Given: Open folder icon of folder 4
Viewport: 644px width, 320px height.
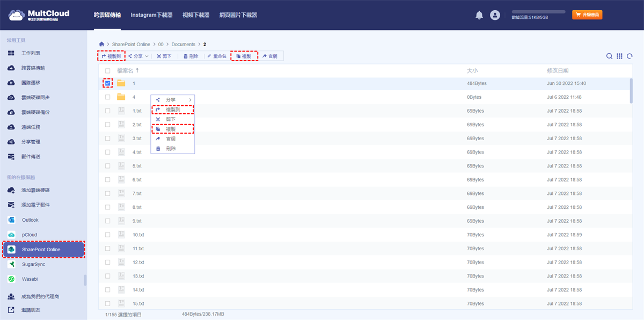Looking at the screenshot, I should click(x=121, y=97).
